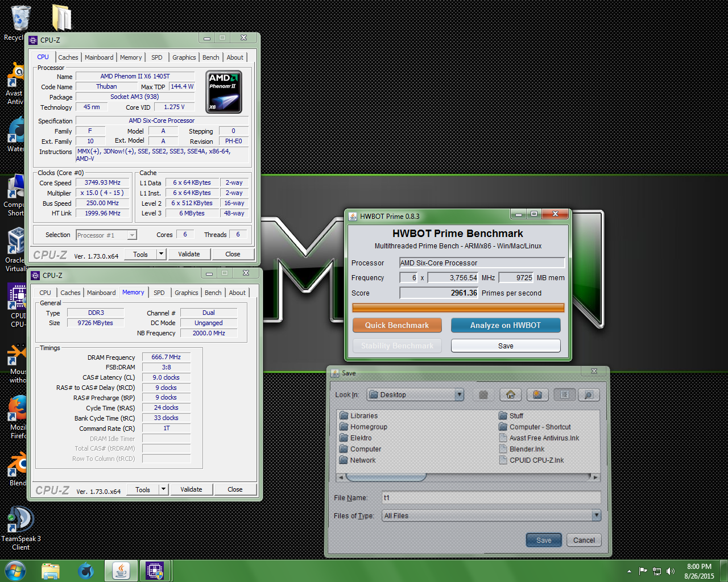
Task: Select CPUID CPU-Z.lnk in file list
Action: click(x=531, y=460)
